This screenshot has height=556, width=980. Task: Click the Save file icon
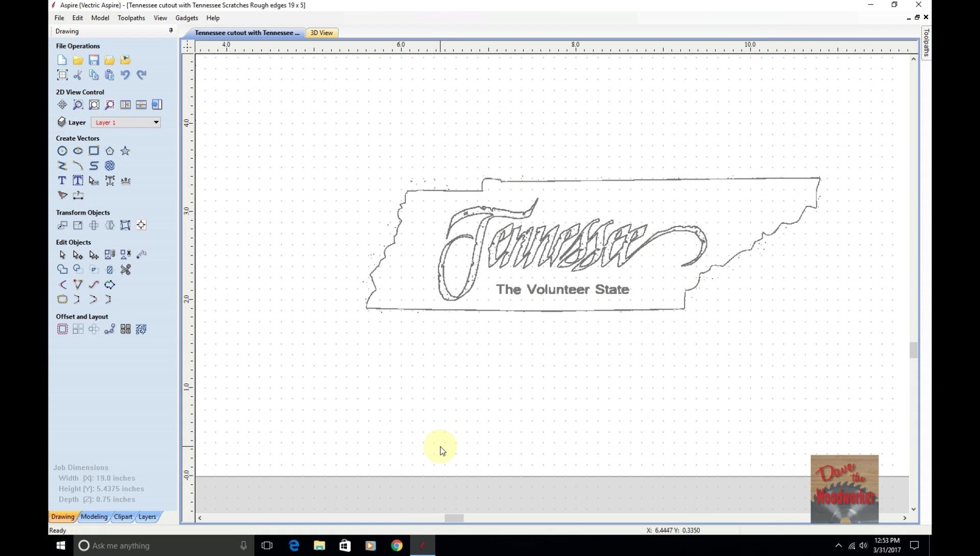pyautogui.click(x=93, y=60)
